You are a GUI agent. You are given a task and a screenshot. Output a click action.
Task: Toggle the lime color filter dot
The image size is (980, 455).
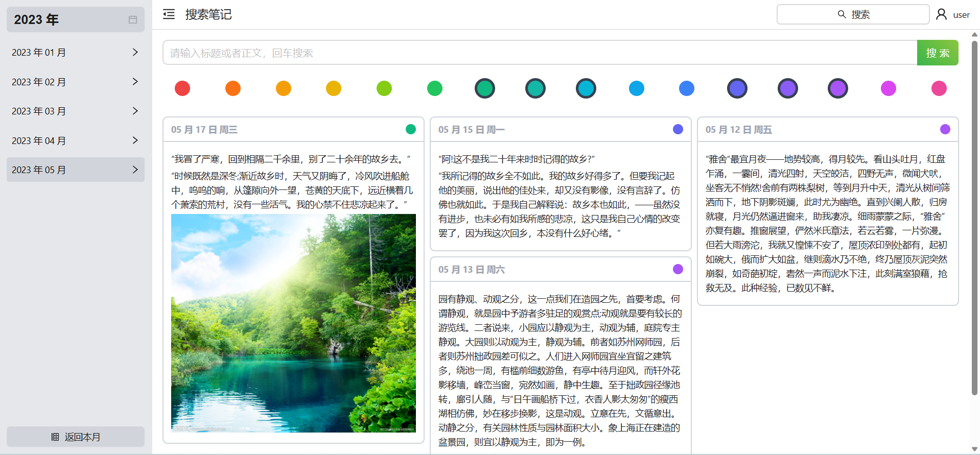pos(384,88)
